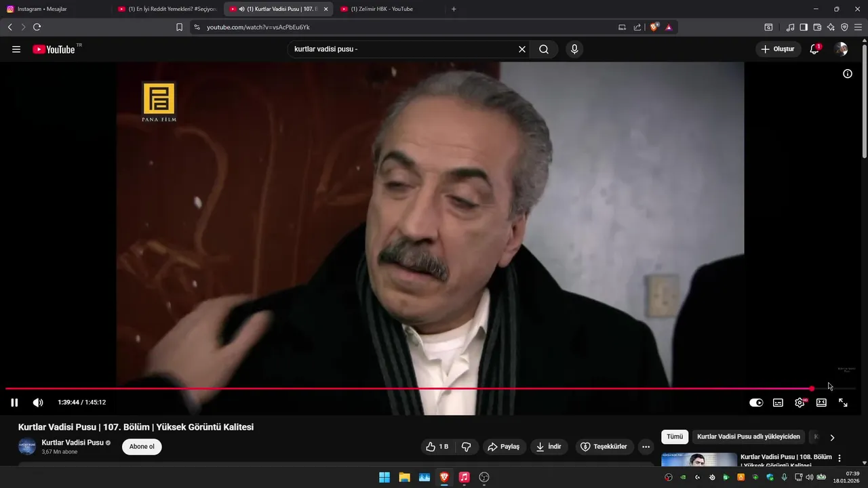Open the Brave Shields lion icon
This screenshot has width=868, height=488.
654,27
